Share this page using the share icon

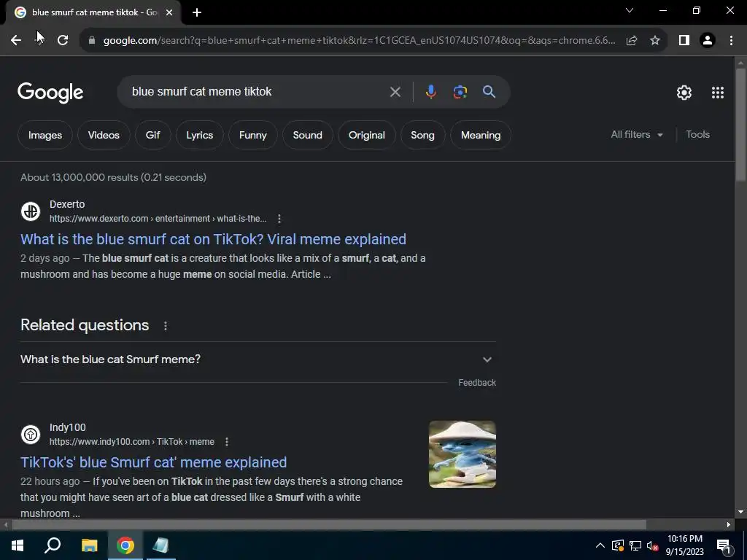(632, 41)
